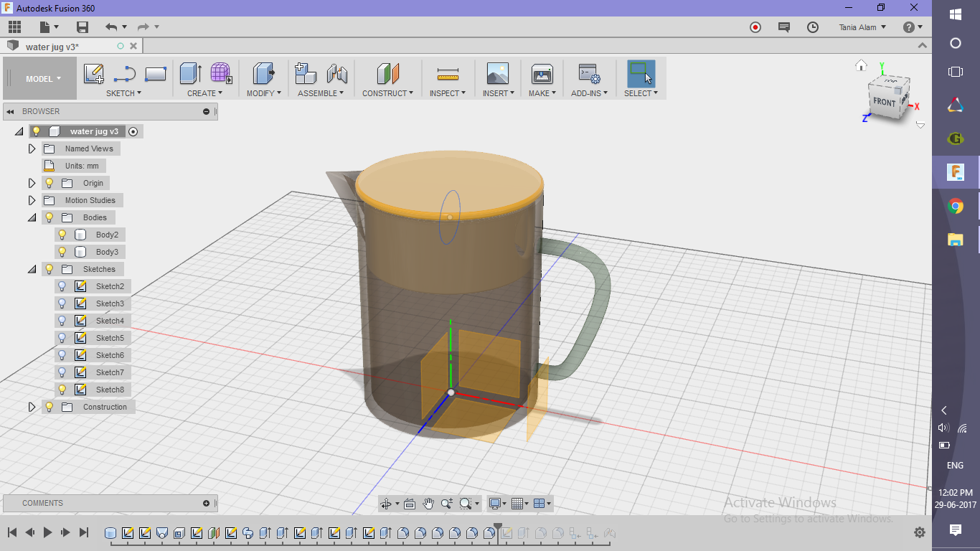Click the Insert decal image icon
This screenshot has height=551, width=980.
click(497, 74)
